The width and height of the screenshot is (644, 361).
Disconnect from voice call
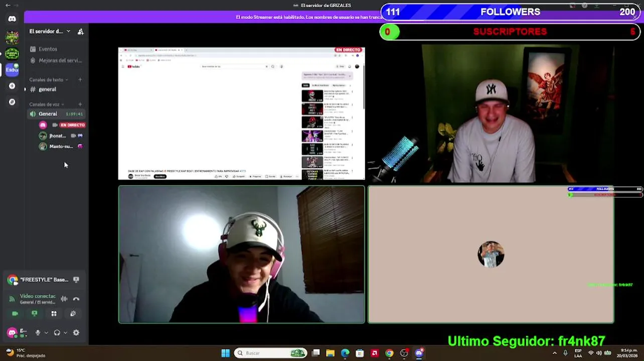[76, 299]
